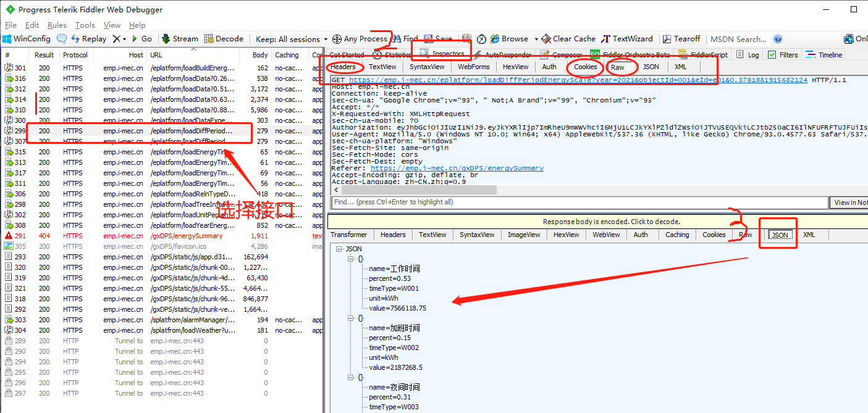Viewport: 868px width, 413px height.
Task: Switch to the response Cookies tab
Action: [714, 234]
